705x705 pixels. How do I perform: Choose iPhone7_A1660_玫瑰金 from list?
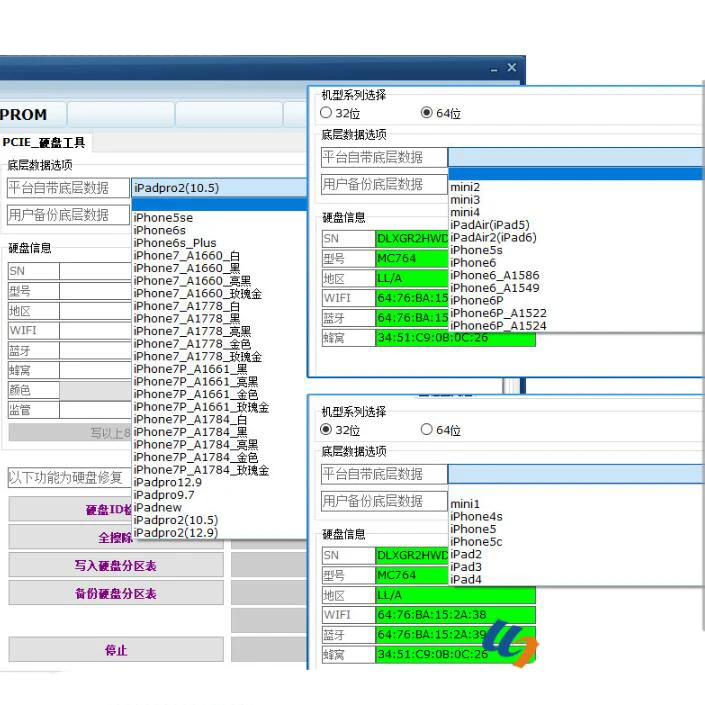tap(197, 293)
